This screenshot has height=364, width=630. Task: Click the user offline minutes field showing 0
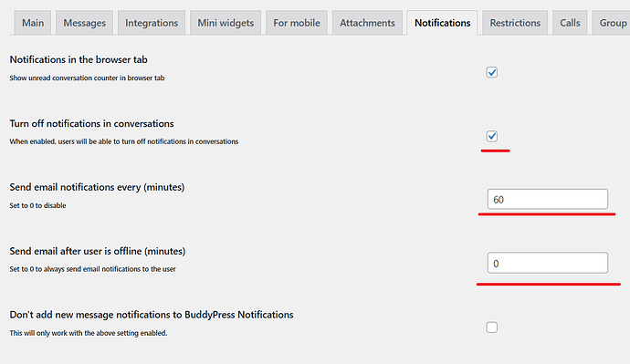[547, 263]
